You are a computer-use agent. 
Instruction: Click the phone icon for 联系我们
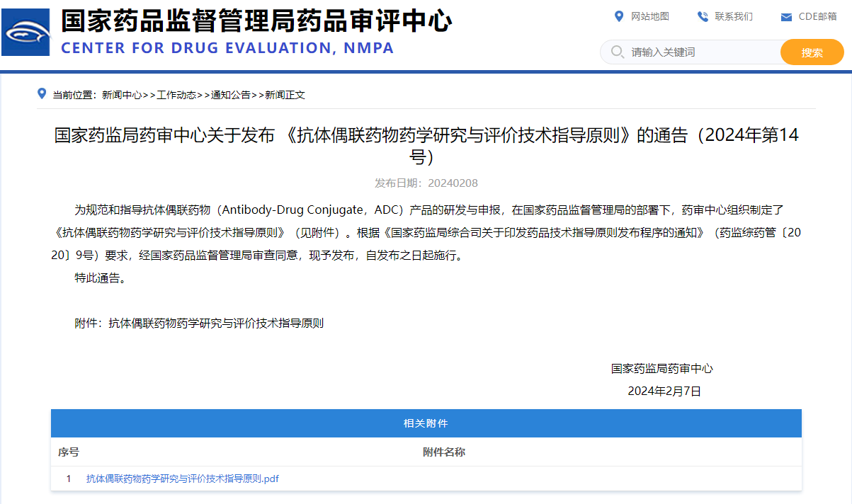pyautogui.click(x=703, y=16)
